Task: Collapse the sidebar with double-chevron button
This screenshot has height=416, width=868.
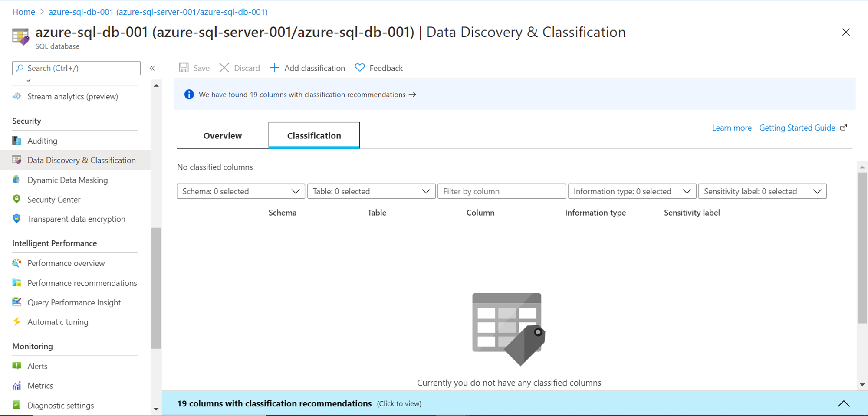Action: coord(152,68)
